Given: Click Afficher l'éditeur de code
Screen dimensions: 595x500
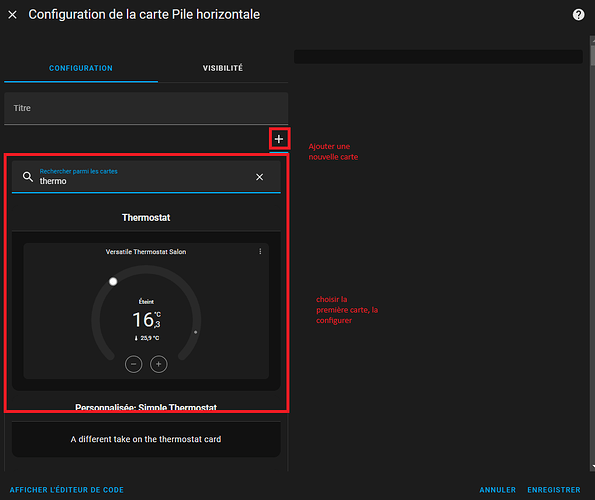Looking at the screenshot, I should pyautogui.click(x=67, y=490).
